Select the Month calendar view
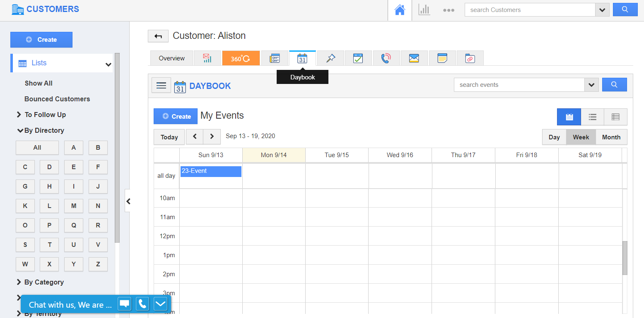644x318 pixels. 611,137
